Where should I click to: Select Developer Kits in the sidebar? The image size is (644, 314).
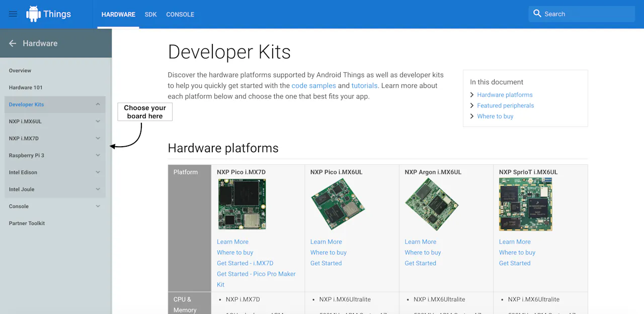click(26, 104)
